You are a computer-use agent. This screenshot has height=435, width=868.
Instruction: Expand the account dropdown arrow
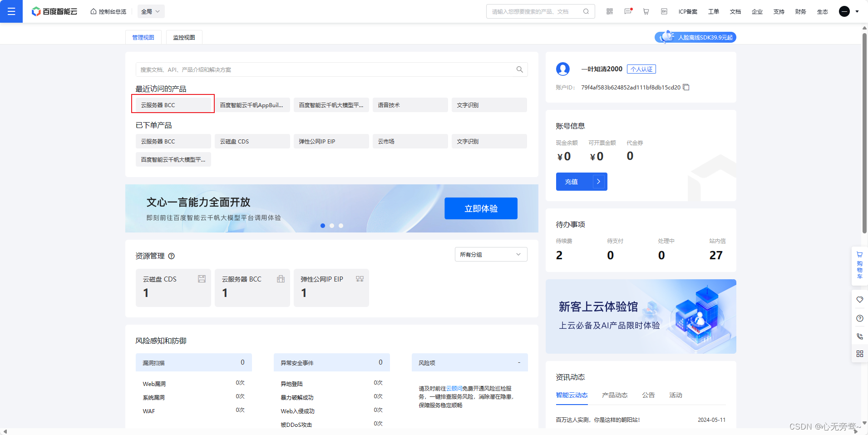[857, 11]
